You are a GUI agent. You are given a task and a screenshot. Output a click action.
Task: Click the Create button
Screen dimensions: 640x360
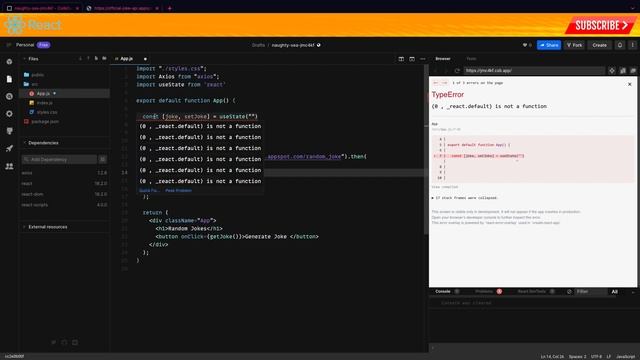(x=599, y=45)
